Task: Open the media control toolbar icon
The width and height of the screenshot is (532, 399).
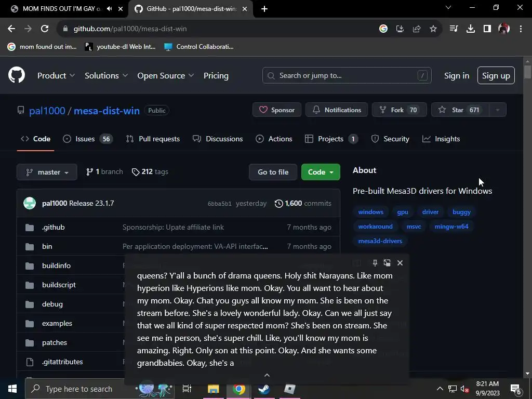Action: coord(454,29)
